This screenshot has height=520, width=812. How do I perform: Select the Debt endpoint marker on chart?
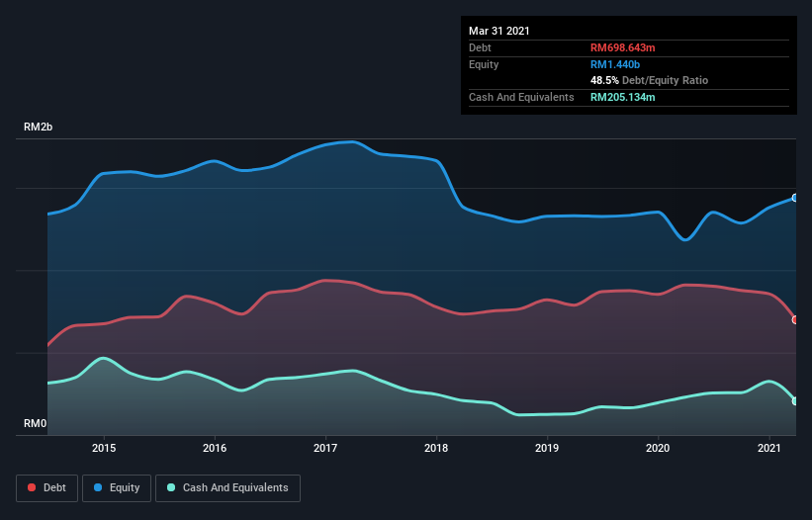(x=795, y=319)
